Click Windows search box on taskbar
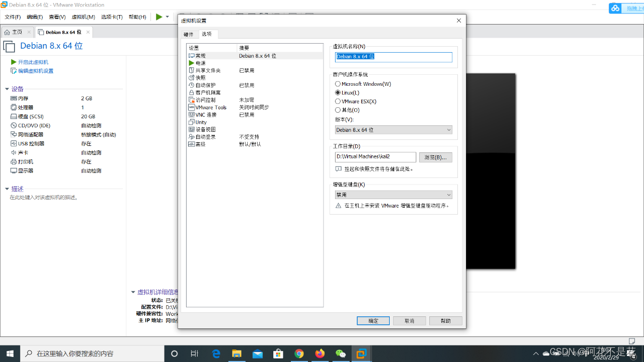The width and height of the screenshot is (644, 362). tap(92, 353)
